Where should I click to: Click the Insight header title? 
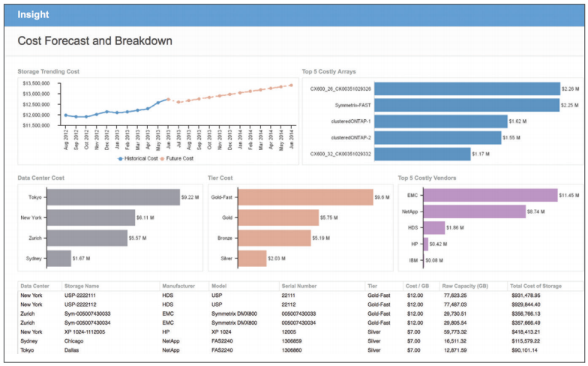(x=33, y=15)
